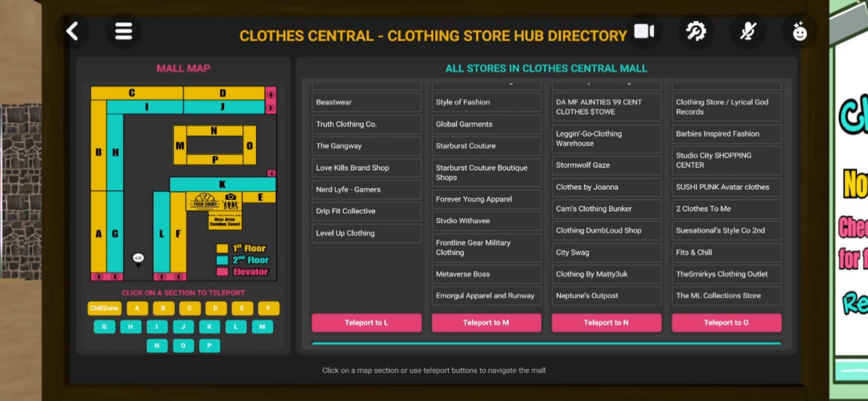The height and width of the screenshot is (401, 868).
Task: Open the wrench settings icon
Action: tap(696, 31)
